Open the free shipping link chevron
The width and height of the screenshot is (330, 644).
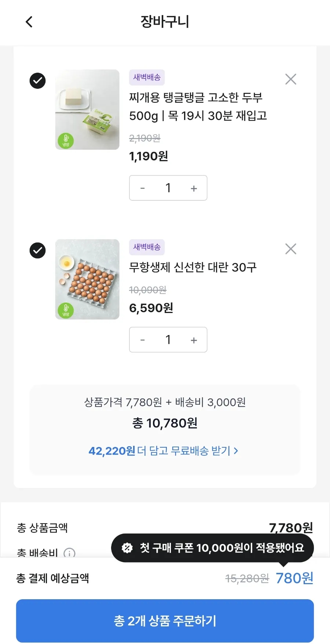(x=236, y=451)
